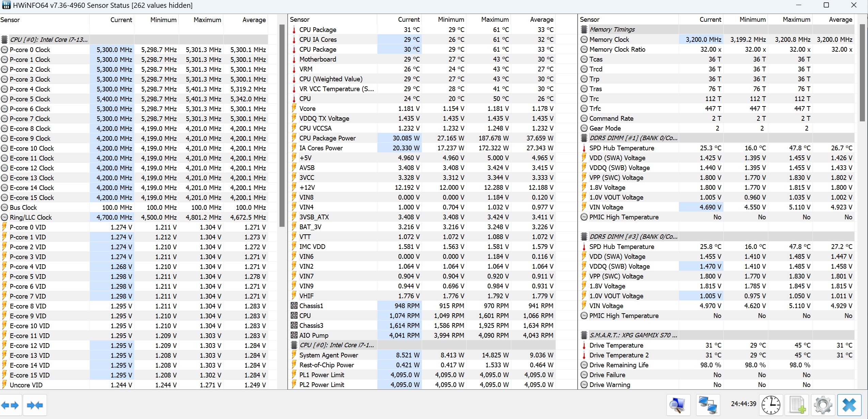Click the Drive Failure status icon
868x419 pixels.
(584, 375)
